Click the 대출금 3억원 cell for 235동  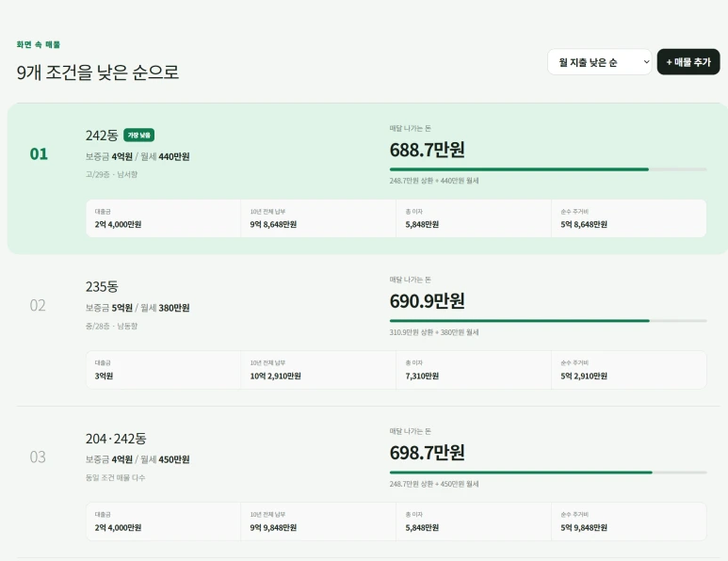(x=164, y=370)
